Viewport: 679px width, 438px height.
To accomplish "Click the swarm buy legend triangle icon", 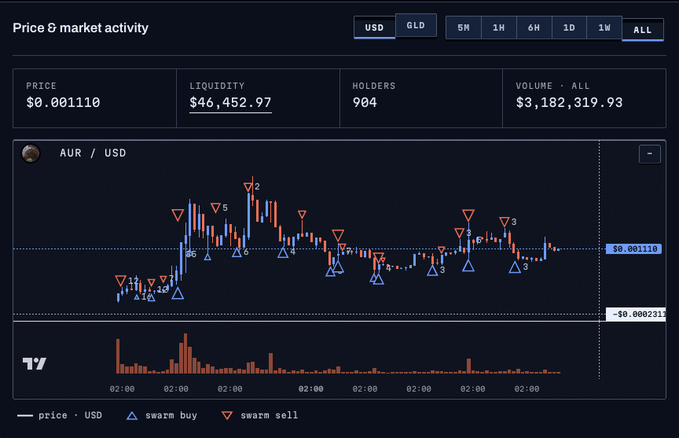I will pyautogui.click(x=132, y=415).
